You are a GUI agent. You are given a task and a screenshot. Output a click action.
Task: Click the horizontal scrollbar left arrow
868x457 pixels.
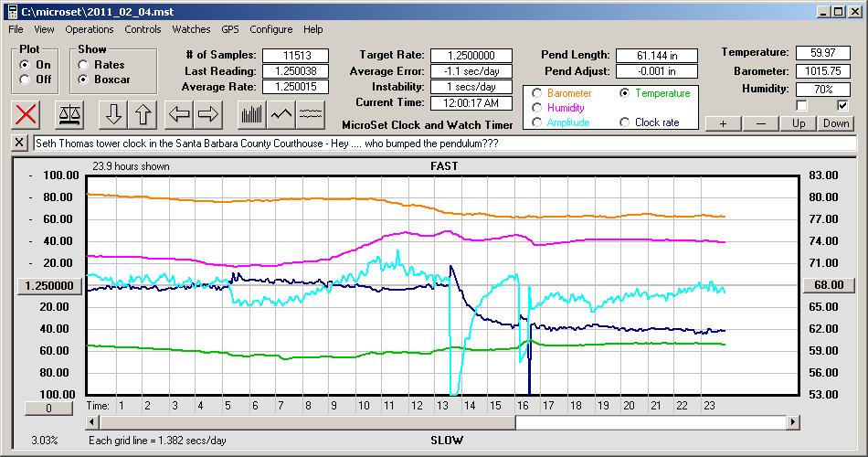click(x=93, y=422)
